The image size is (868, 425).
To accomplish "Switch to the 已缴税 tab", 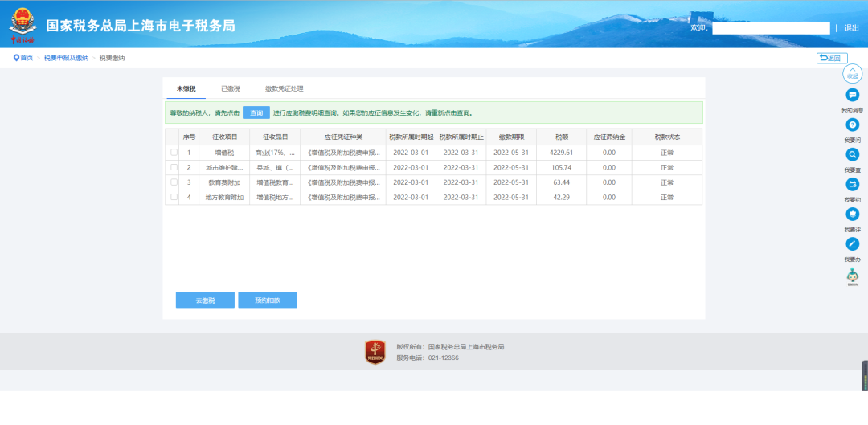I will click(231, 88).
